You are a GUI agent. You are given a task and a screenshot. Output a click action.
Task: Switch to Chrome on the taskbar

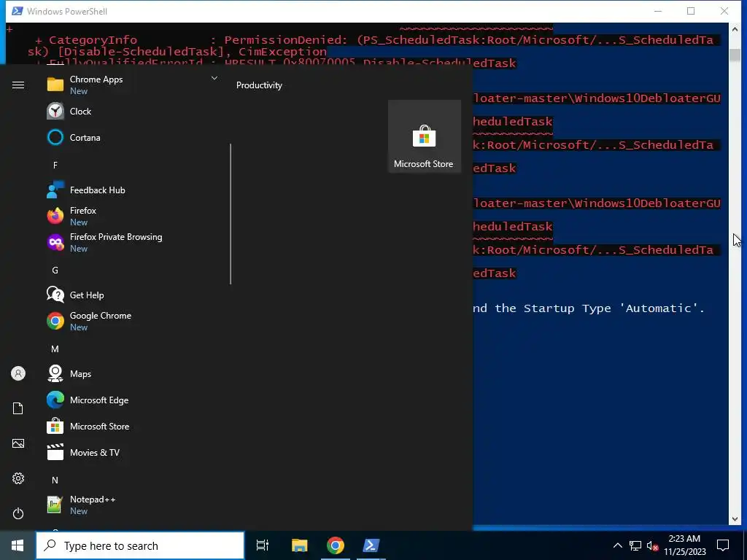pos(336,545)
